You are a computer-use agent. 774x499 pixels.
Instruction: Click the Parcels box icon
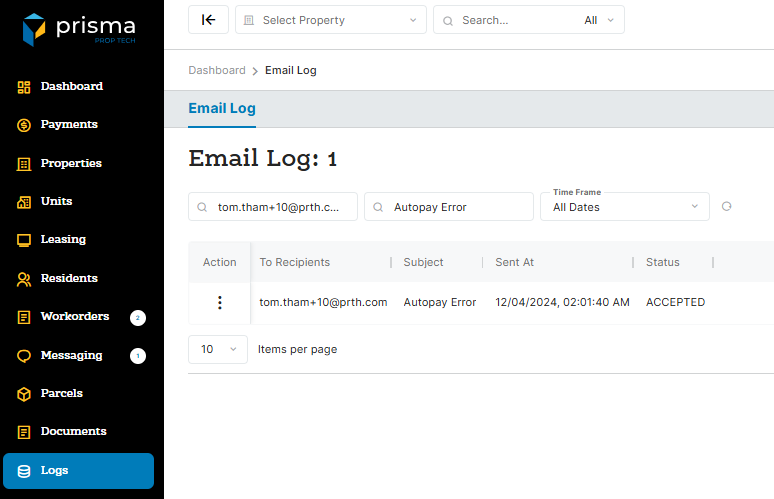click(24, 394)
